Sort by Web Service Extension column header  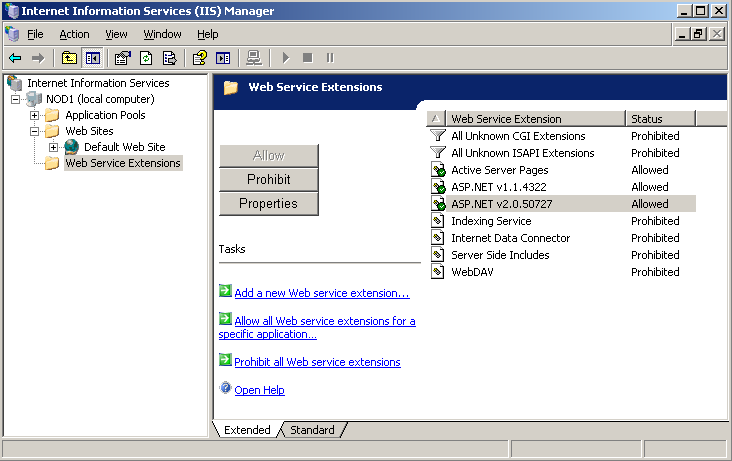(536, 119)
